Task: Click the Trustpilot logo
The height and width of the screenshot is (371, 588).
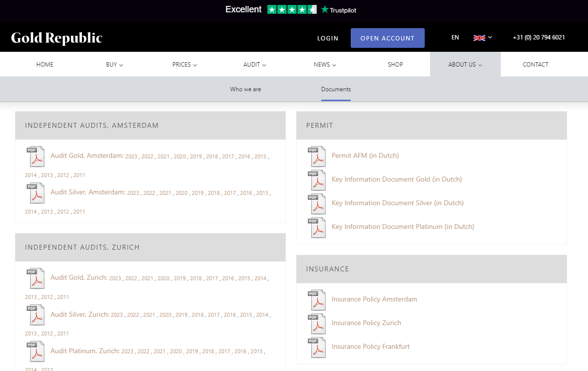Action: click(x=338, y=10)
